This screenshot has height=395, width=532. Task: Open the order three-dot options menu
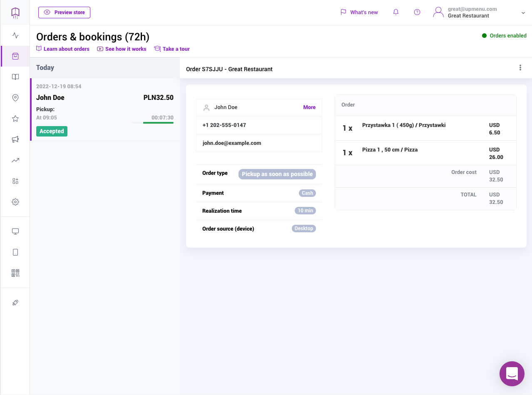(x=520, y=68)
